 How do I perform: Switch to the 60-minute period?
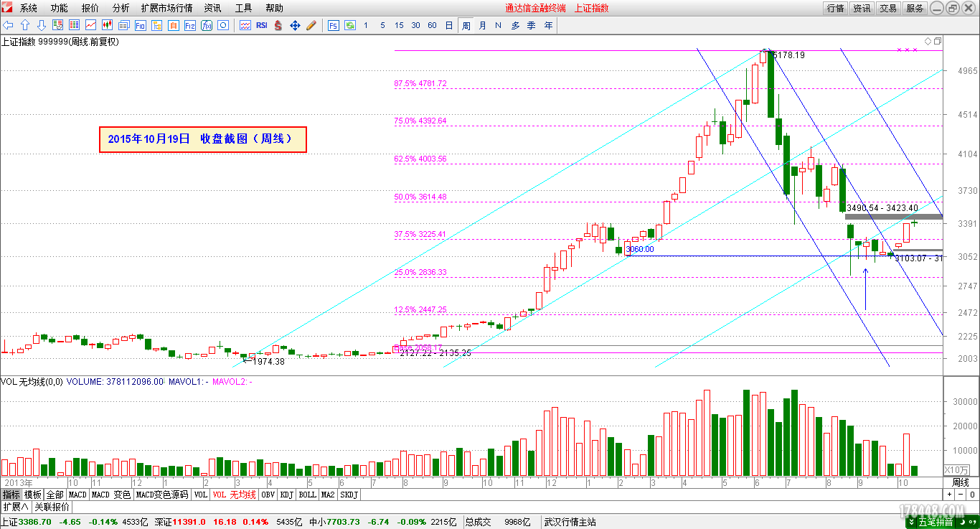point(432,25)
